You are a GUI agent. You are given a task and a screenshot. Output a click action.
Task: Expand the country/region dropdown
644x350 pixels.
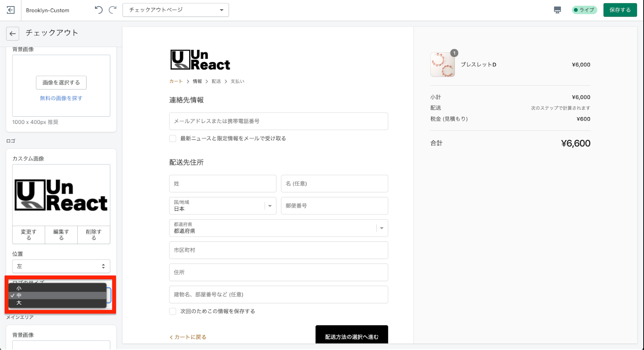[x=223, y=206]
